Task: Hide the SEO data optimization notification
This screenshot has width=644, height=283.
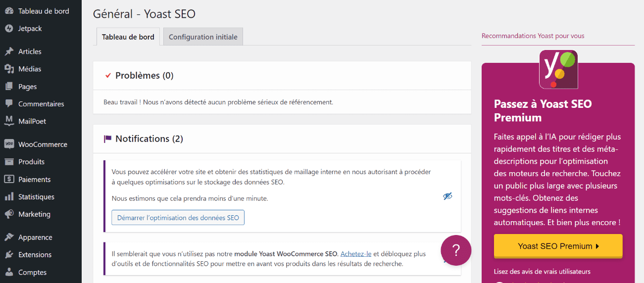Action: point(447,196)
